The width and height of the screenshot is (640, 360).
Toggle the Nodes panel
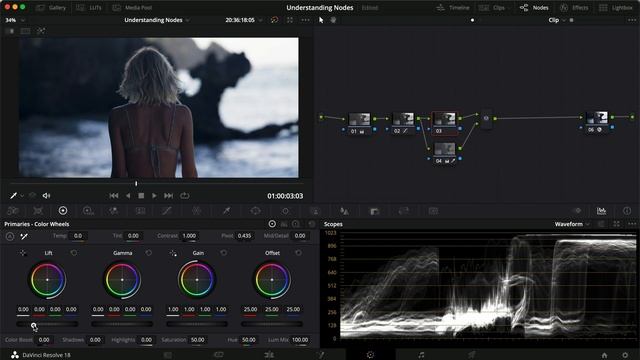(x=534, y=8)
